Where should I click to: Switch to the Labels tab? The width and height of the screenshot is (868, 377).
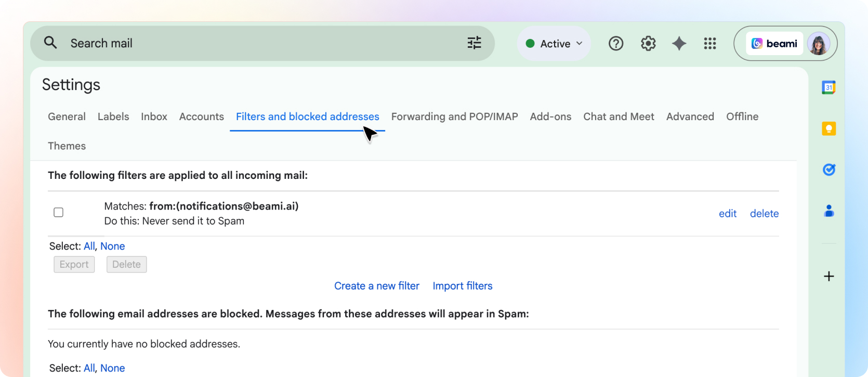[113, 116]
